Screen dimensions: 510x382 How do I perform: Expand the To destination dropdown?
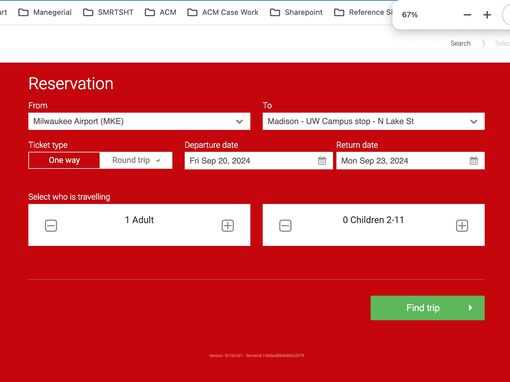pyautogui.click(x=374, y=121)
